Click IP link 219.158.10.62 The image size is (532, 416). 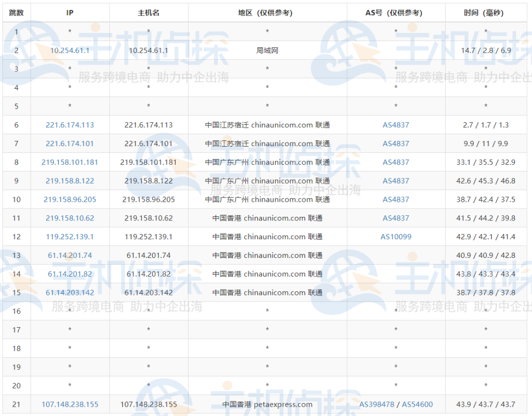(x=70, y=218)
